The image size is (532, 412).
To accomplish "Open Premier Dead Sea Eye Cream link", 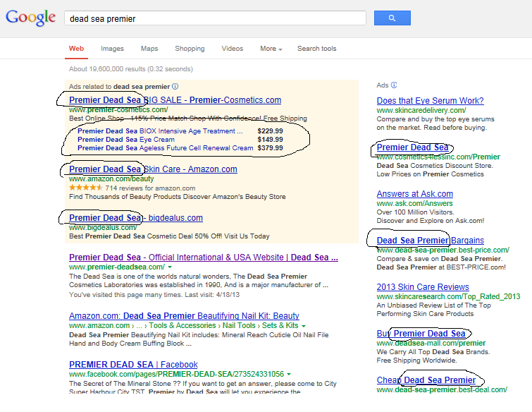I will [126, 140].
